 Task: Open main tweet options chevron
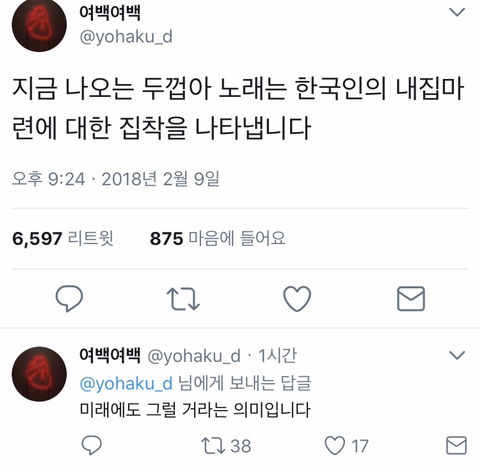tap(457, 12)
